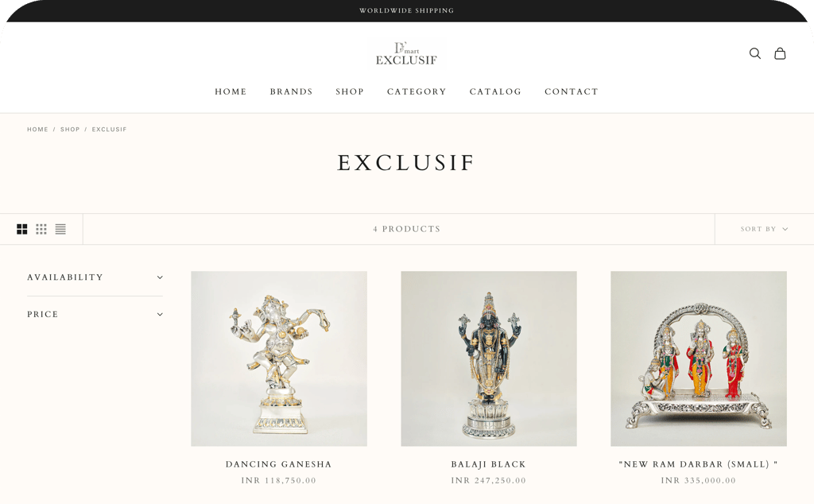Open the Contact page link

pos(572,91)
